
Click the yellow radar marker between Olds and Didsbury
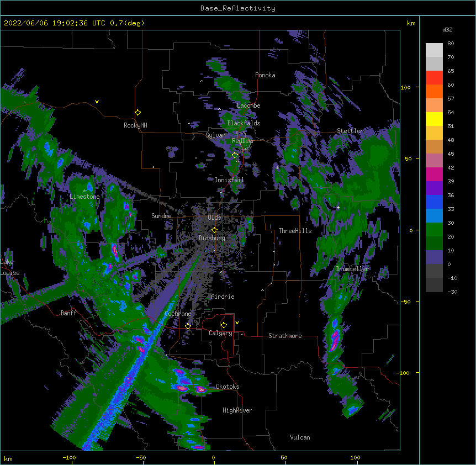(214, 230)
